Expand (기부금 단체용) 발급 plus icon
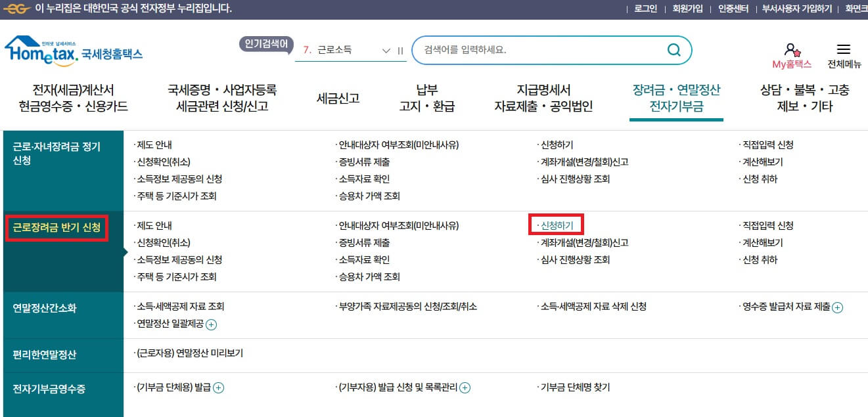 click(218, 387)
